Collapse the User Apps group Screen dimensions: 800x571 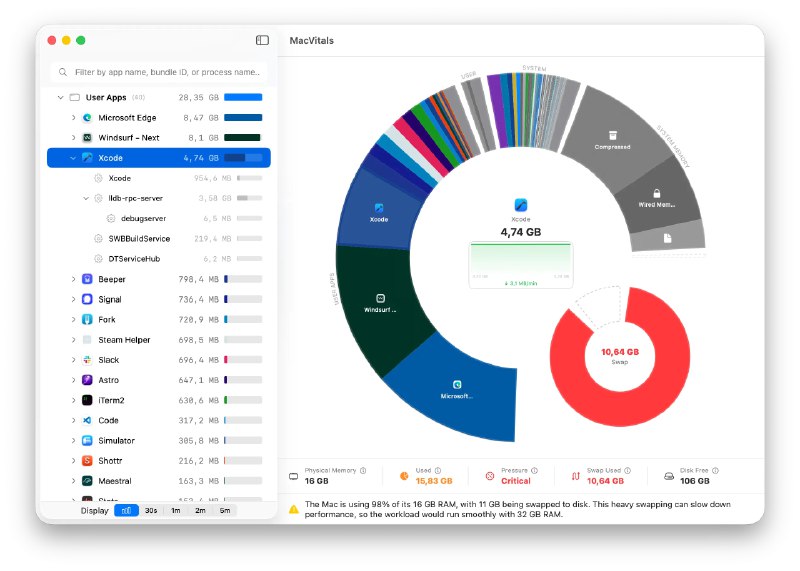coord(60,97)
